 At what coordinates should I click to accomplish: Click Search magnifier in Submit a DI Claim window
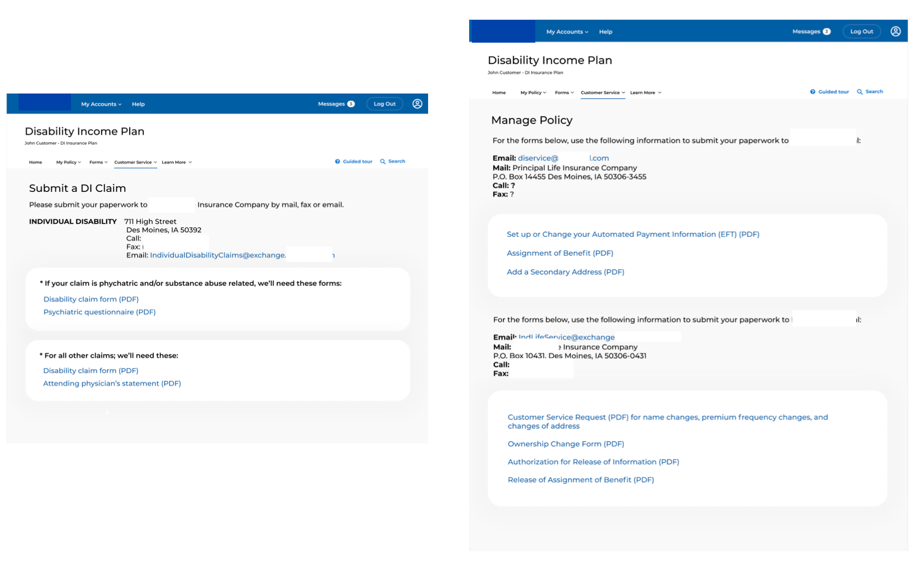383,161
